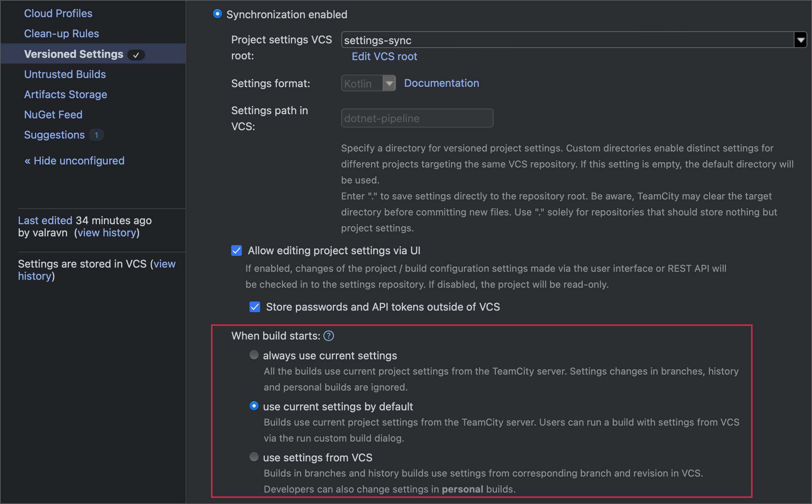
Task: Open the NuGet Feed section
Action: point(53,115)
